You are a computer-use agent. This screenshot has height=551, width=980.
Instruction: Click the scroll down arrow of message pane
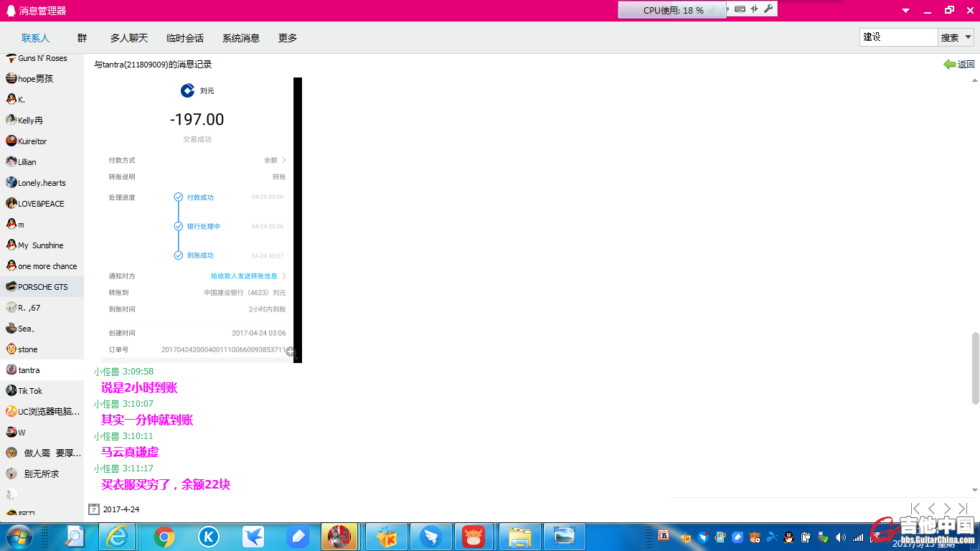975,490
